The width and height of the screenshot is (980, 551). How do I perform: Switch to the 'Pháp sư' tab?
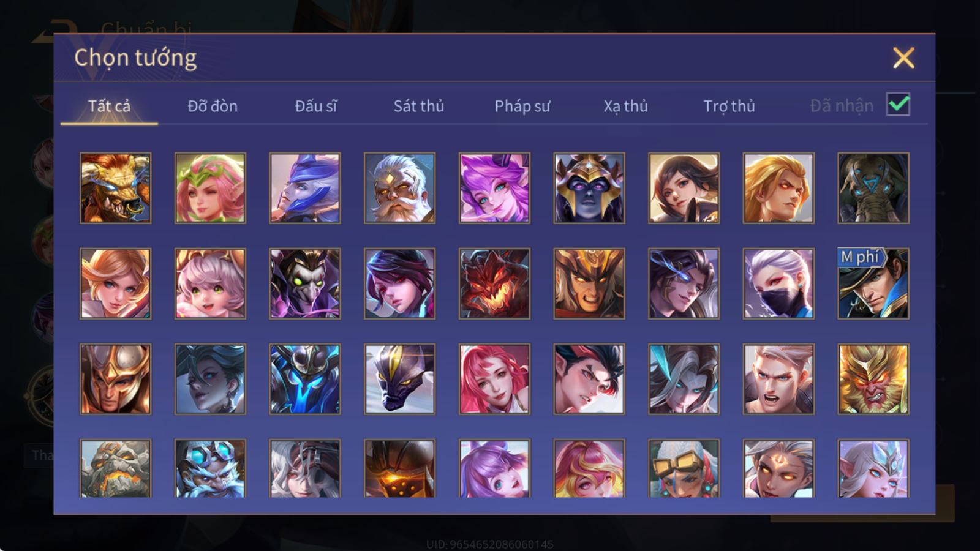522,106
